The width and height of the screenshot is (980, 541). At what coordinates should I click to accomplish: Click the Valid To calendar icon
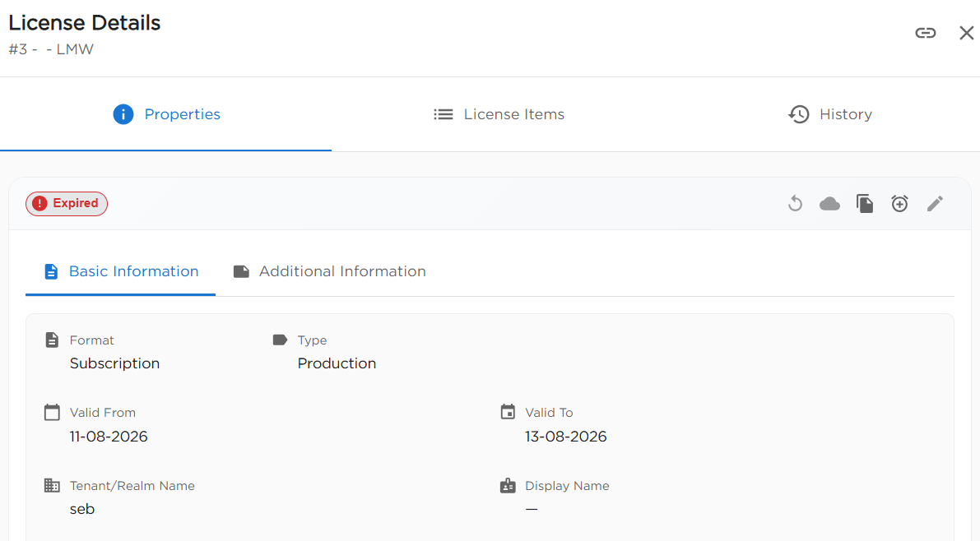pos(509,412)
